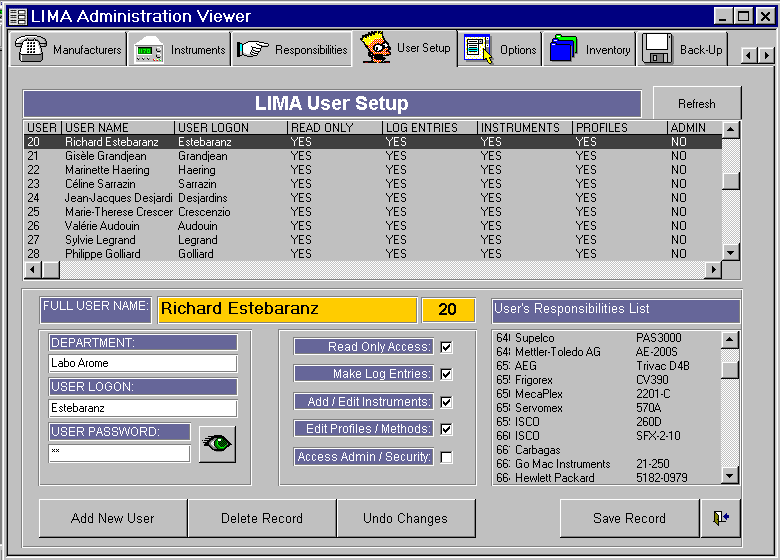This screenshot has height=560, width=780.
Task: Click user list scrollbar up arrow
Action: click(x=730, y=130)
